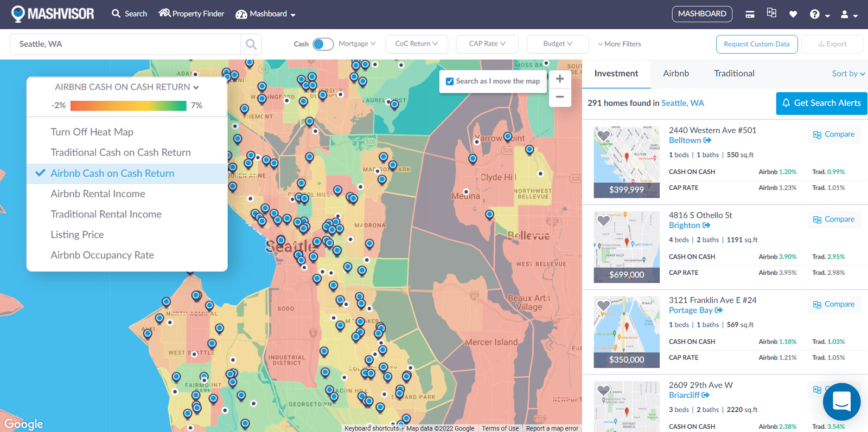Open the live chat bubble
This screenshot has height=432, width=868.
(841, 402)
